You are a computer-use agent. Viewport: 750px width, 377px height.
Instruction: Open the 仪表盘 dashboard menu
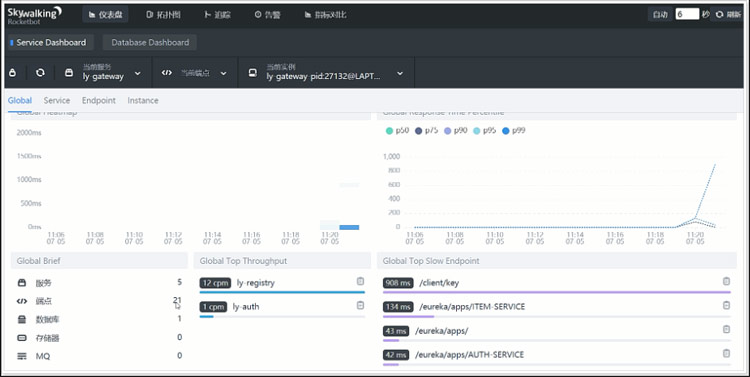click(x=106, y=15)
